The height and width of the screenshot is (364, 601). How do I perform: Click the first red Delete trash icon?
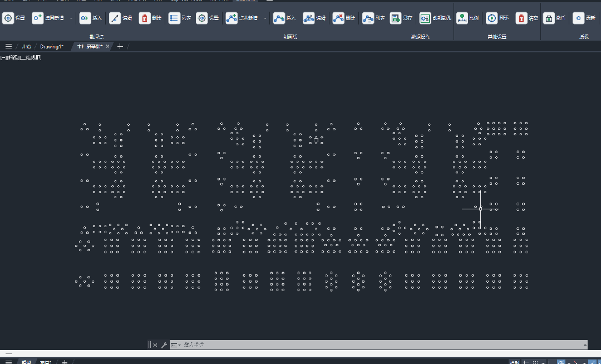(145, 18)
